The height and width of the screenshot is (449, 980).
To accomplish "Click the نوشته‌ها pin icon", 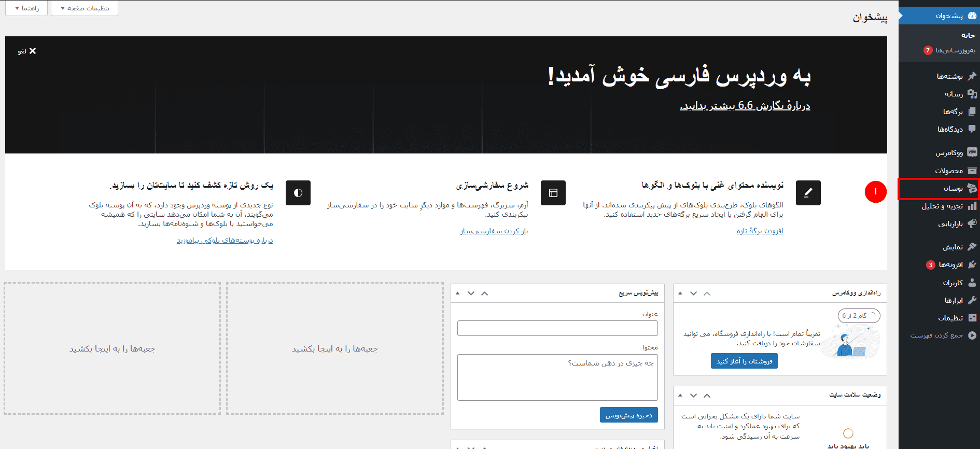I will pyautogui.click(x=972, y=76).
